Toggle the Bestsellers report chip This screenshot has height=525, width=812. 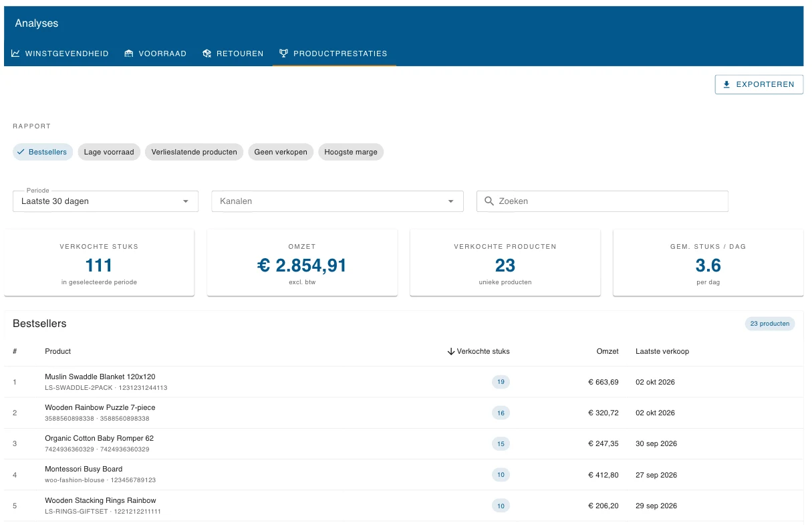(43, 152)
